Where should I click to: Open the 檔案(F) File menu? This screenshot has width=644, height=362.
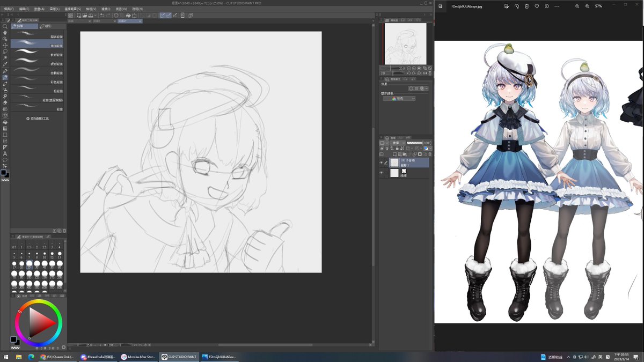(9, 9)
